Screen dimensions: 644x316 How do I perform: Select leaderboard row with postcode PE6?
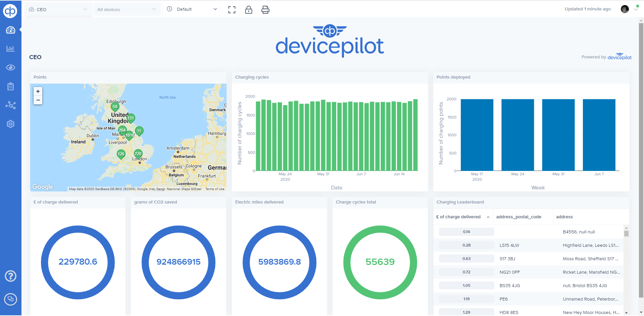pyautogui.click(x=529, y=299)
